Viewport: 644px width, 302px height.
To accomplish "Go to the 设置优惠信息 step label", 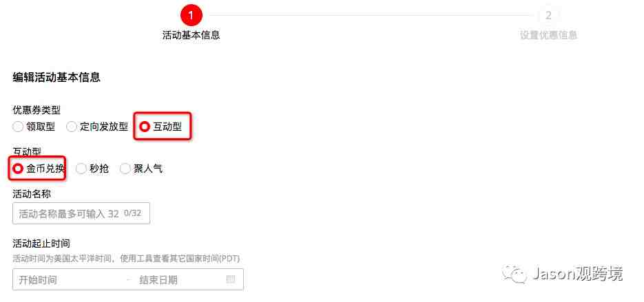I will pos(548,35).
